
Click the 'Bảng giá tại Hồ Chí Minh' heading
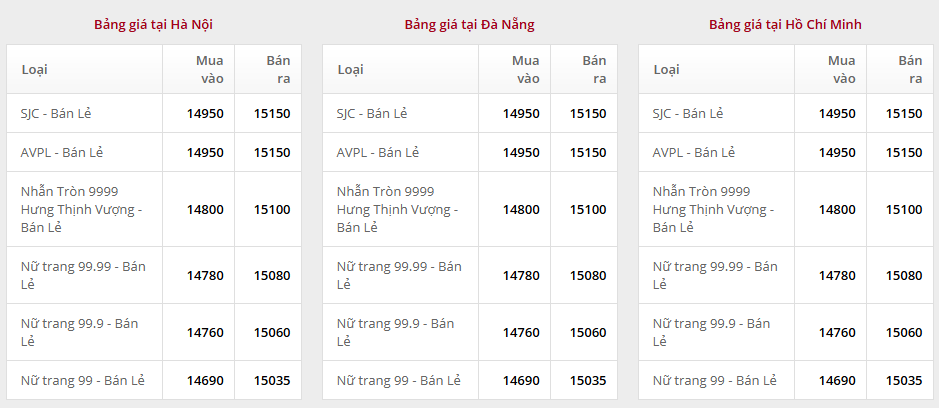pyautogui.click(x=785, y=24)
